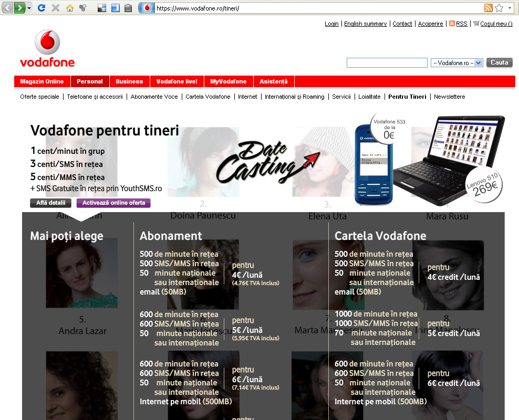Open the English summary link
This screenshot has height=420, width=519.
365,24
